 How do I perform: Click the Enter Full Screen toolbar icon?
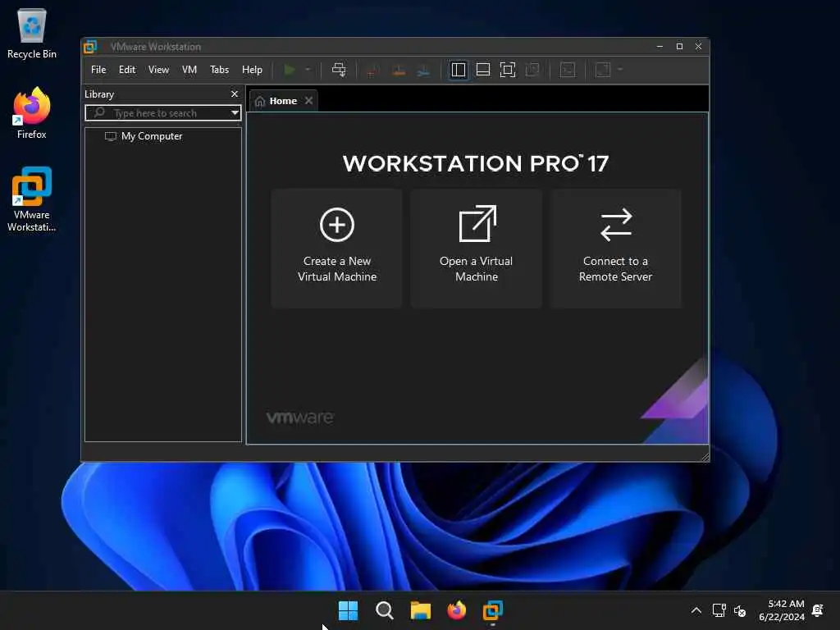[x=507, y=70]
